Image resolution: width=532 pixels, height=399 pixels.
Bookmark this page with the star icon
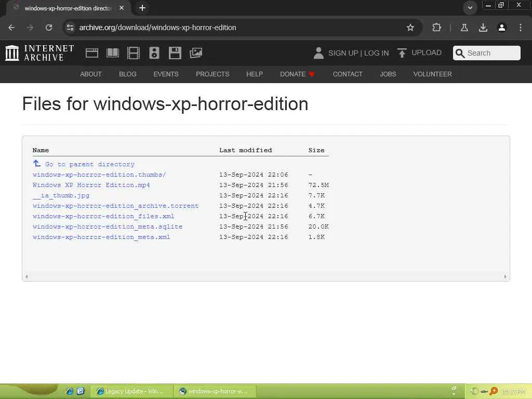click(x=410, y=28)
